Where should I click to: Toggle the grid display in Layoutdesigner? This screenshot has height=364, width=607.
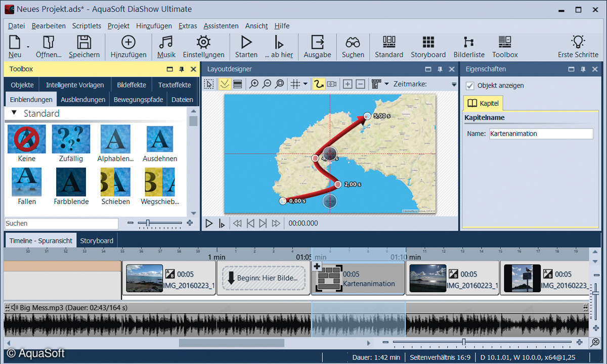click(x=295, y=84)
